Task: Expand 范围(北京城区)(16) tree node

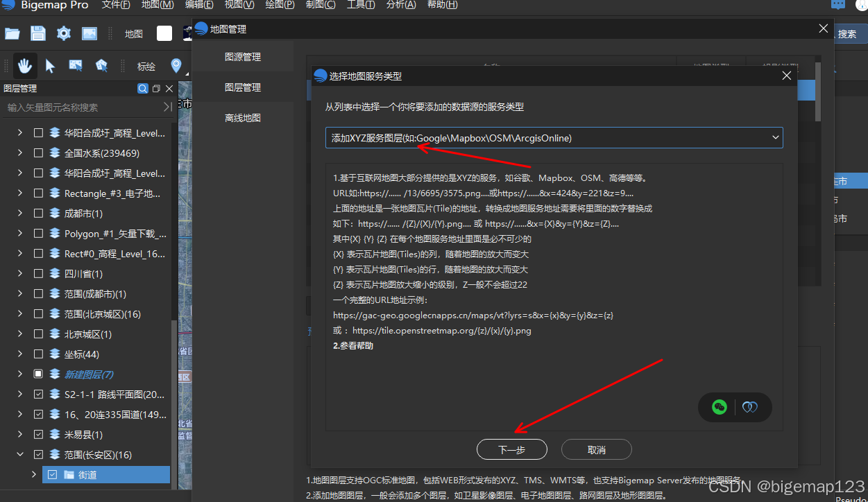Action: click(x=19, y=314)
